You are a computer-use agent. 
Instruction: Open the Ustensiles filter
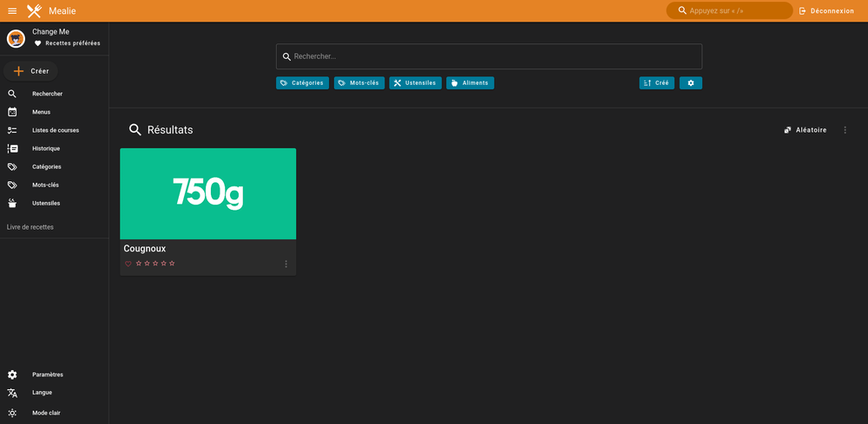point(415,83)
